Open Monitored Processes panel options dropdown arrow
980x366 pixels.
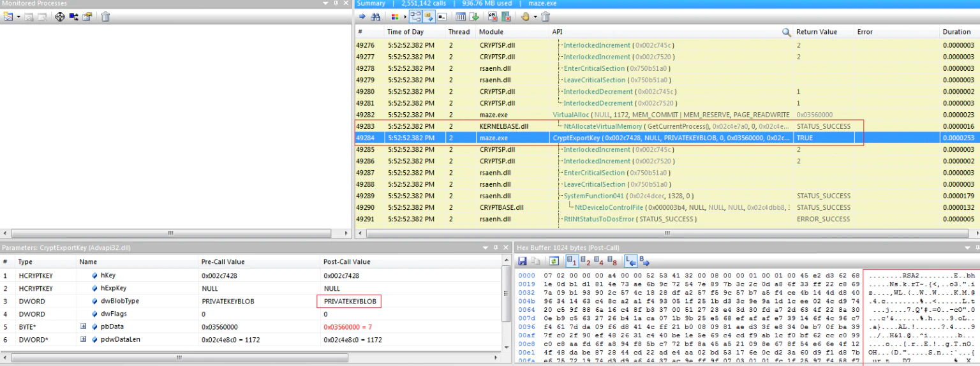[327, 3]
